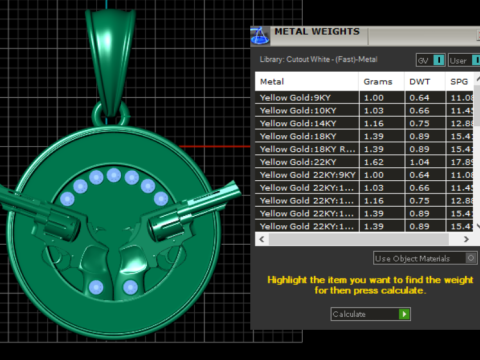The height and width of the screenshot is (360, 480).
Task: Select the Yellow Gold:18KY R... row
Action: [x=364, y=149]
